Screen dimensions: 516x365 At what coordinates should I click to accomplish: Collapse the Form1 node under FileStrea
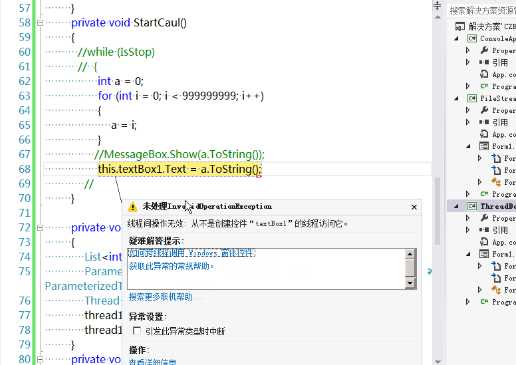tap(469, 146)
